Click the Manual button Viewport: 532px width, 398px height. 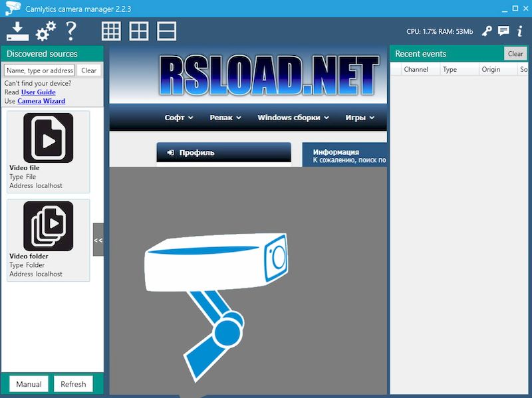(x=29, y=384)
